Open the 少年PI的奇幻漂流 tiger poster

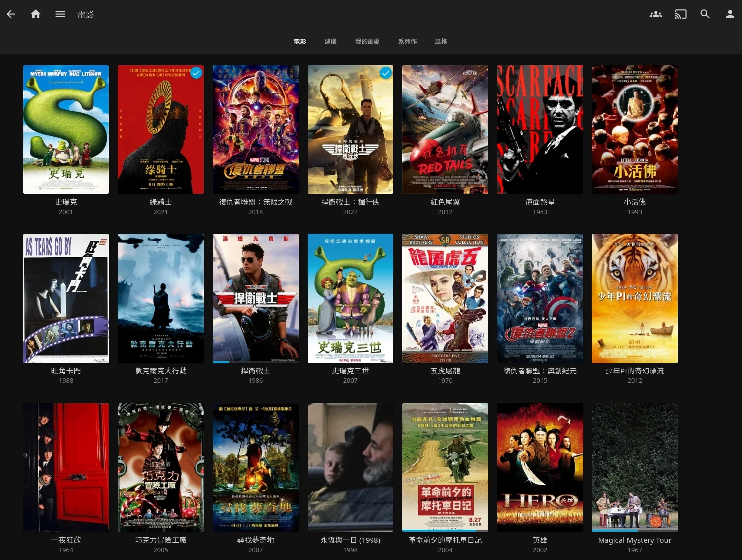635,298
